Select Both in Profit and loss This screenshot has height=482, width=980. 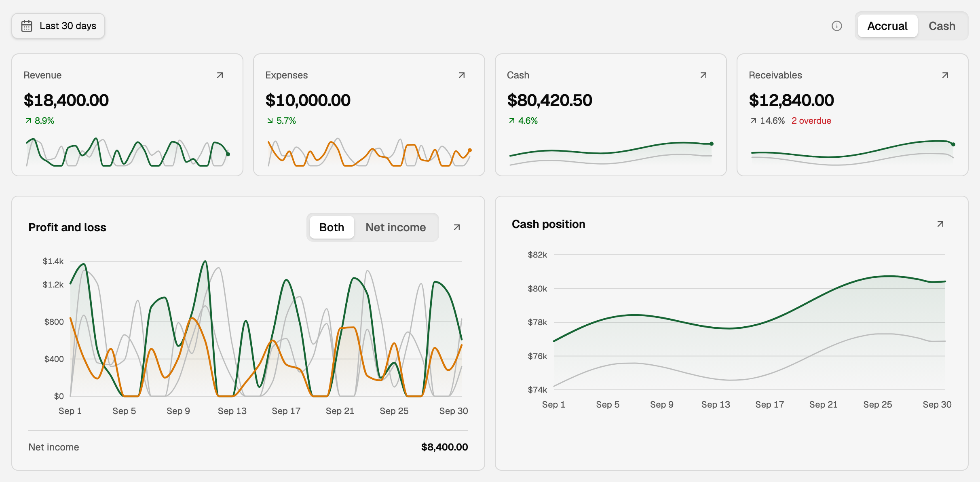[x=332, y=227]
